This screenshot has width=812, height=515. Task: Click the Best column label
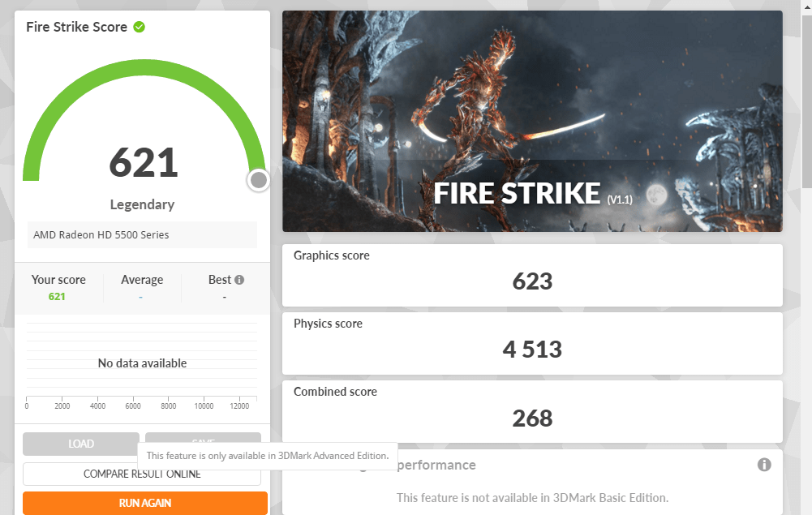[220, 280]
